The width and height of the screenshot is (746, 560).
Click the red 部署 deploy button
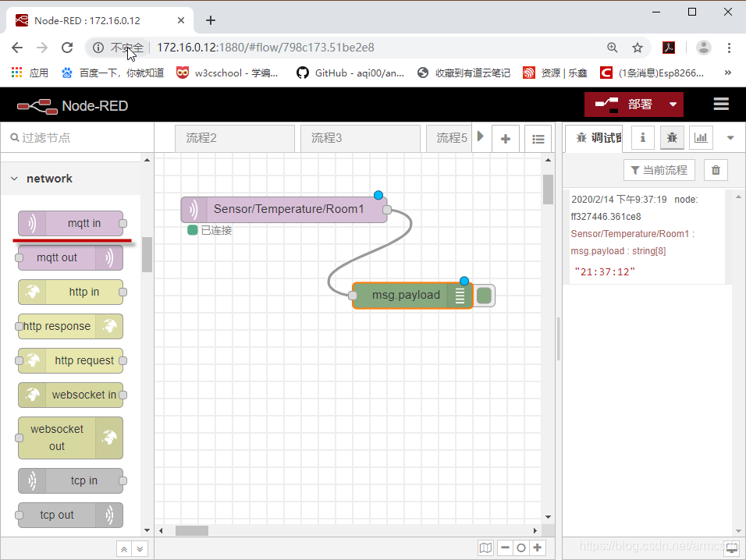pyautogui.click(x=623, y=104)
